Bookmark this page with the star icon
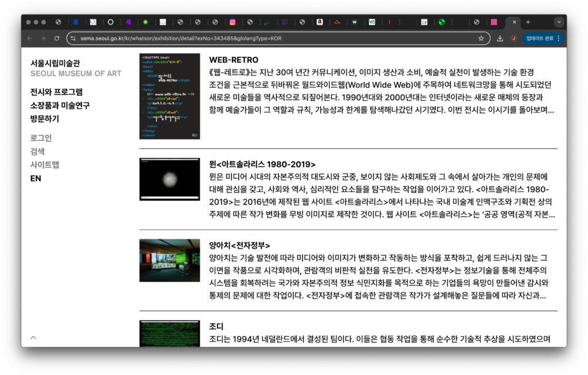Viewport: 588px width, 375px height. click(x=481, y=38)
